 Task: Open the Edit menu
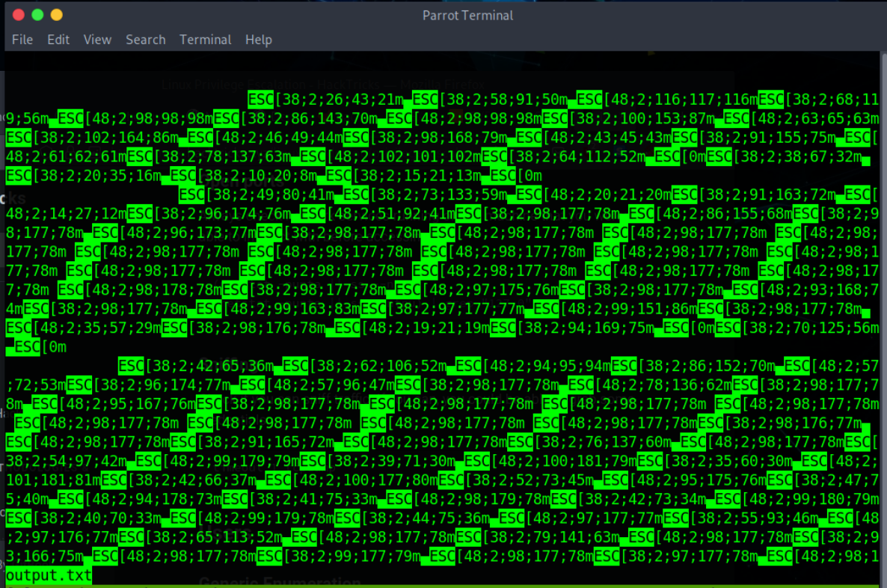[x=58, y=40]
